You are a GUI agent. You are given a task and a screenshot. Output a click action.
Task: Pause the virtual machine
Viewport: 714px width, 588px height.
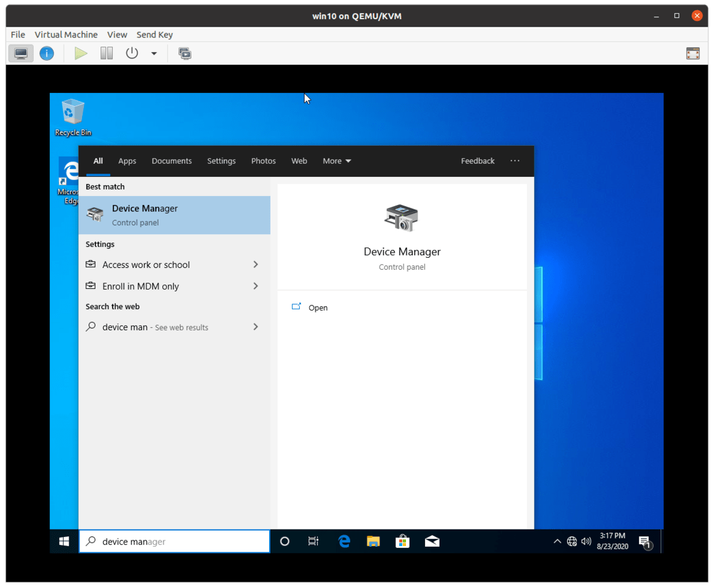(106, 53)
